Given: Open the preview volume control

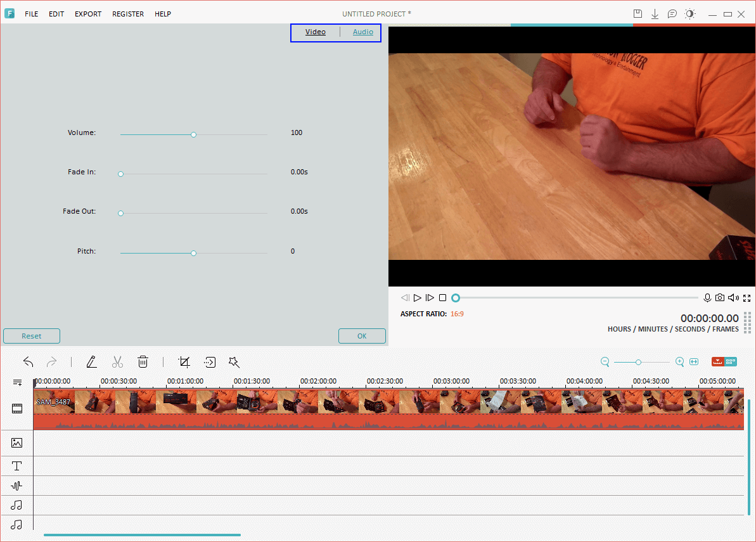Looking at the screenshot, I should [733, 298].
